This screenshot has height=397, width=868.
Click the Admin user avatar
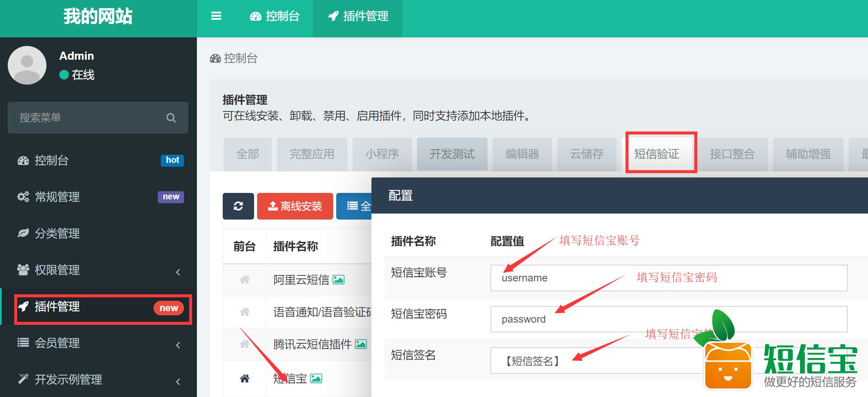coord(27,65)
